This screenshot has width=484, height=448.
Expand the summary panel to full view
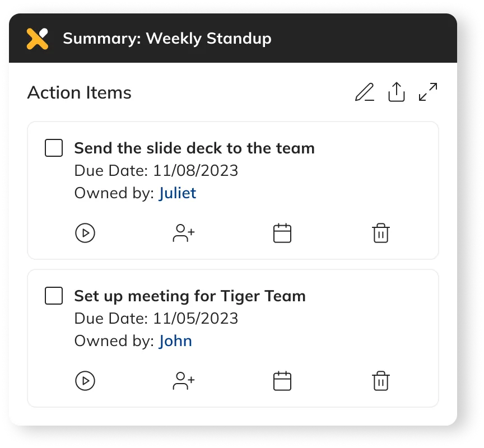point(428,92)
